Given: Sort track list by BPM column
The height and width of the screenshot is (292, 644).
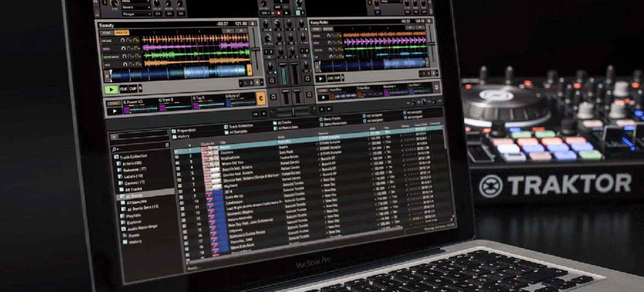Looking at the screenshot, I should click(x=373, y=128).
